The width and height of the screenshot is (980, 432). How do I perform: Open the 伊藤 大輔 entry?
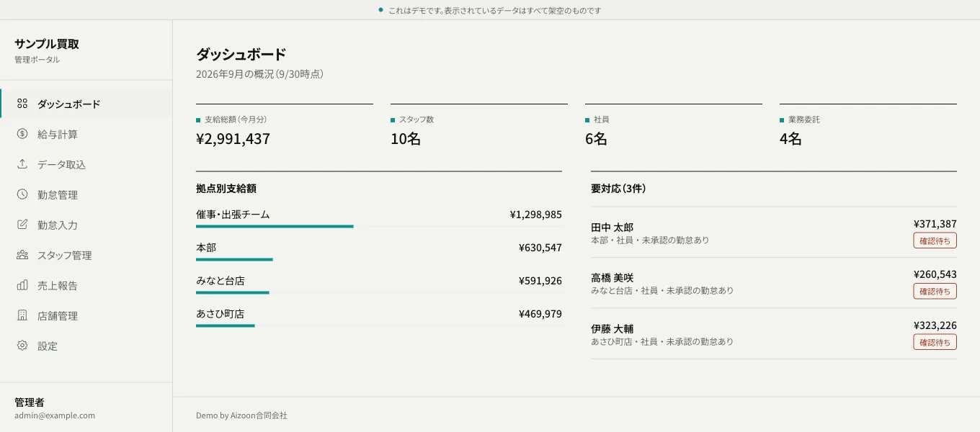(774, 334)
